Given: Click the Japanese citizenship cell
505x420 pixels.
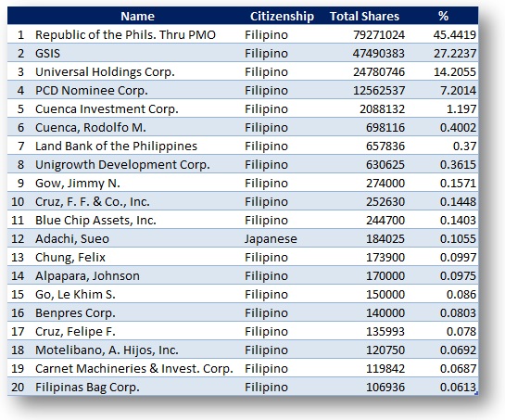Looking at the screenshot, I should tap(271, 239).
